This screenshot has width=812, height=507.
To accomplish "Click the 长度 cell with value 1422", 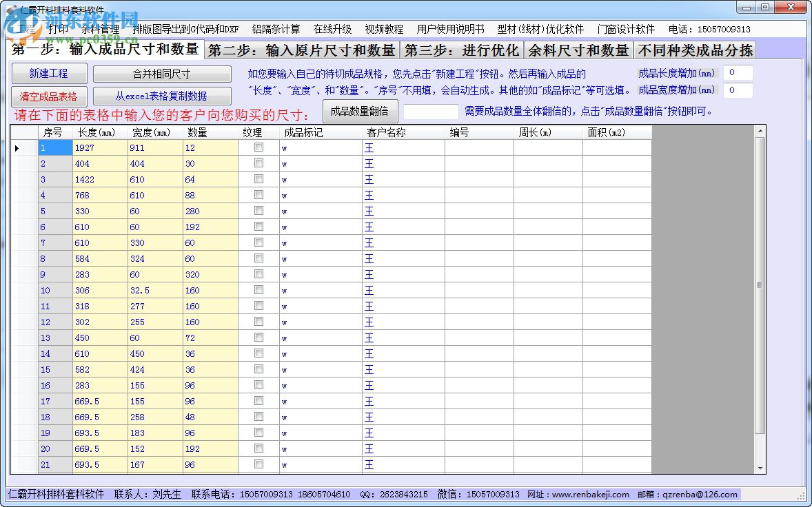I will click(x=99, y=180).
